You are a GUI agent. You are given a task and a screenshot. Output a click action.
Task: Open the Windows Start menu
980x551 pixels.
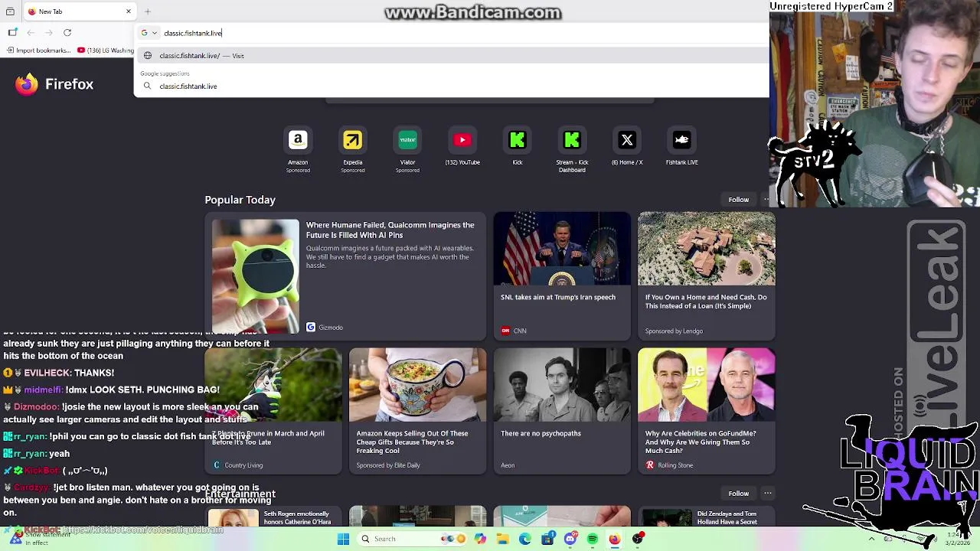click(344, 539)
